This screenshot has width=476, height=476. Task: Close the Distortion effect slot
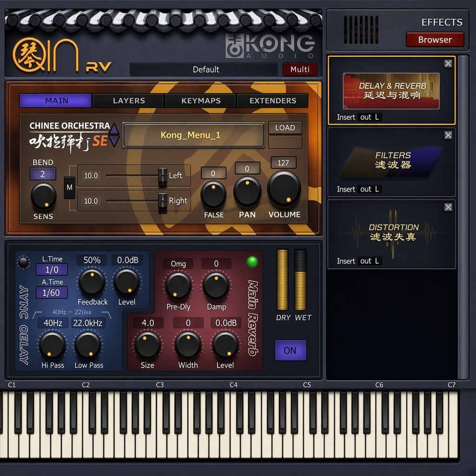coord(448,207)
